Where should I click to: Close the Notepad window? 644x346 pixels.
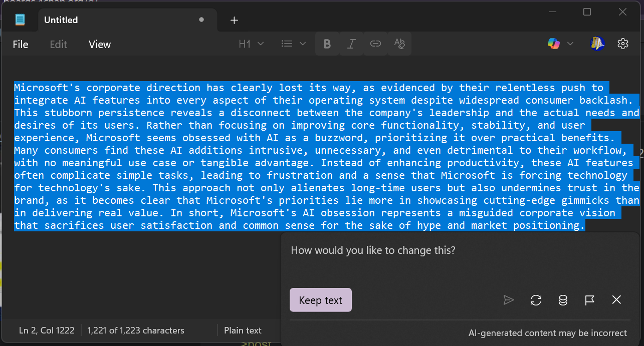pos(622,12)
